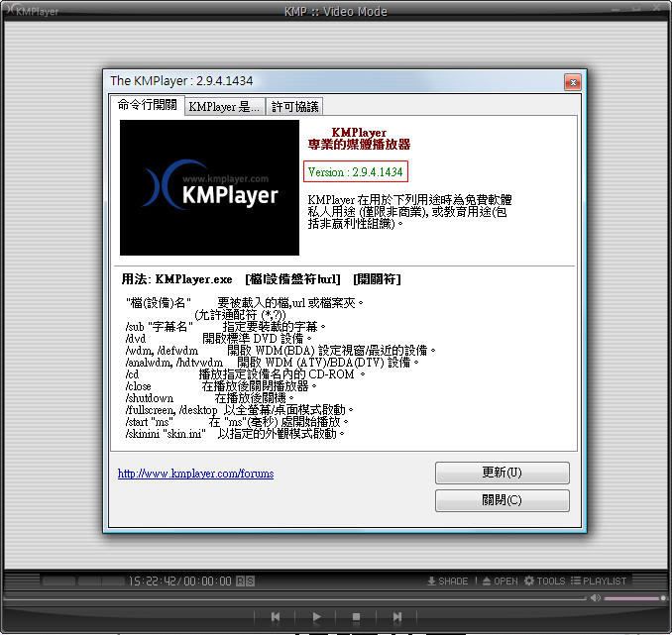Close the about dialog with red X
This screenshot has width=672, height=635.
pyautogui.click(x=573, y=82)
